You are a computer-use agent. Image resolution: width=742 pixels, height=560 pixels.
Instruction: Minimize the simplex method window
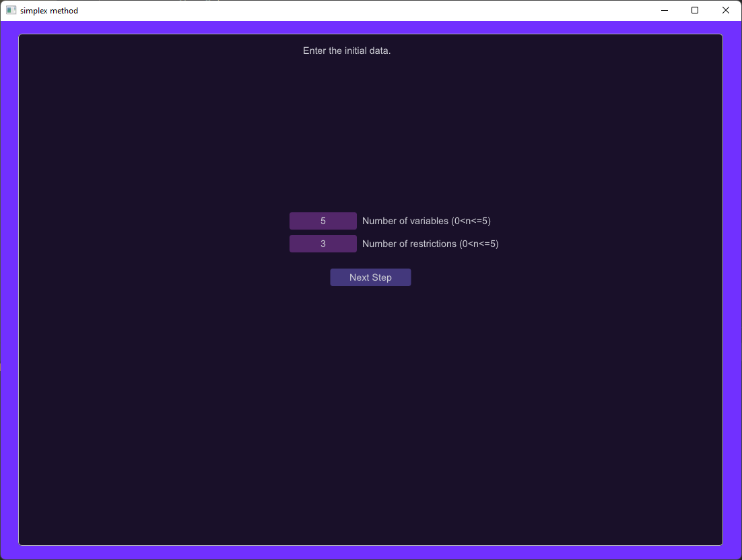[x=664, y=10]
